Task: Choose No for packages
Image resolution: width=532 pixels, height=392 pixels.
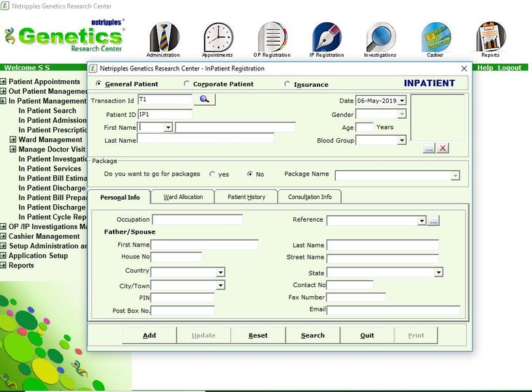Action: (250, 174)
